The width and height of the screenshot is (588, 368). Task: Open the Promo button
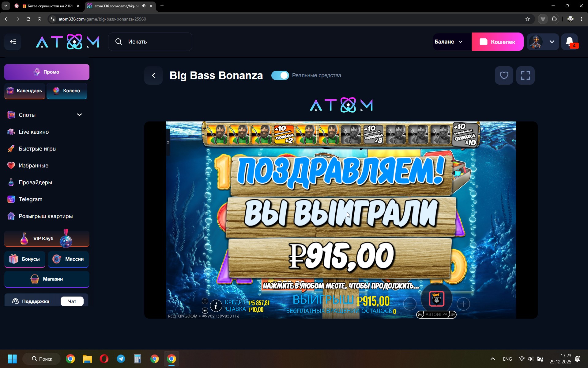[47, 72]
